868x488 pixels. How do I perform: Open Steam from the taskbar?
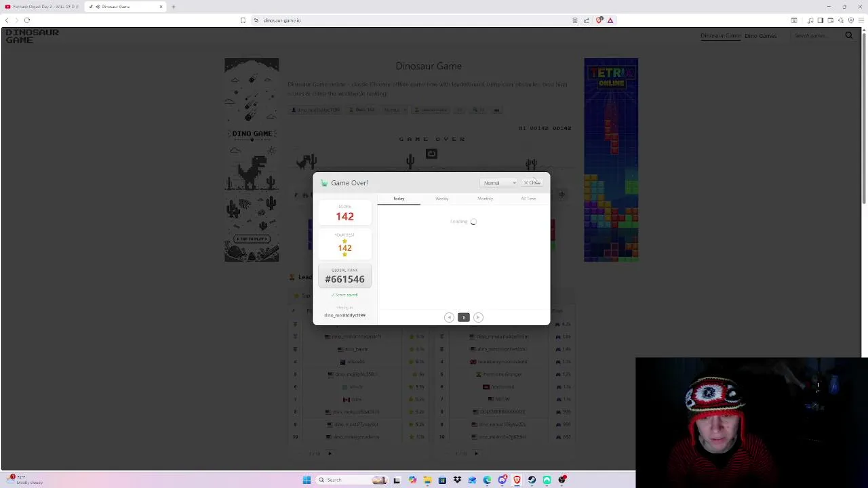532,480
